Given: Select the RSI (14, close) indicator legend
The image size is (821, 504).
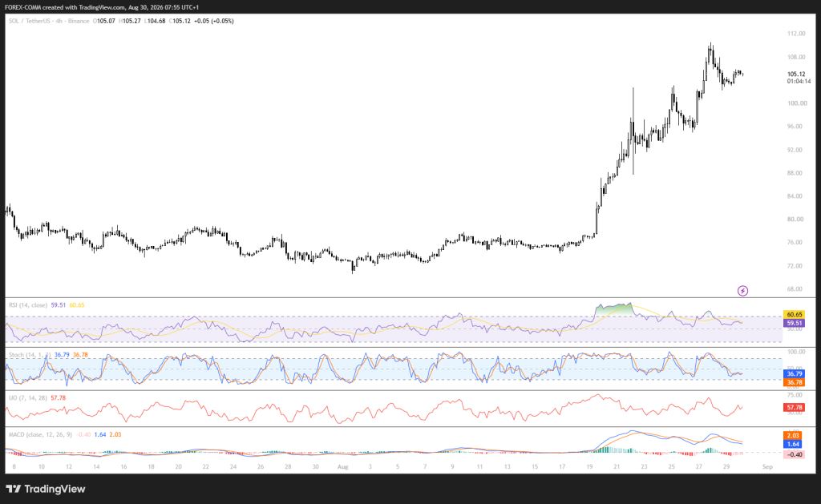Looking at the screenshot, I should (x=28, y=305).
